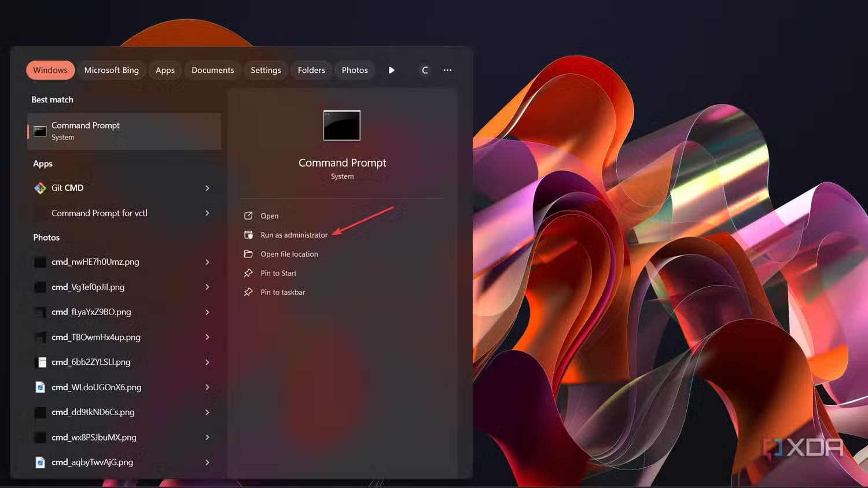Open the cmd_WLdoUGOnX6.png photo result
This screenshot has height=488, width=868.
pos(96,387)
